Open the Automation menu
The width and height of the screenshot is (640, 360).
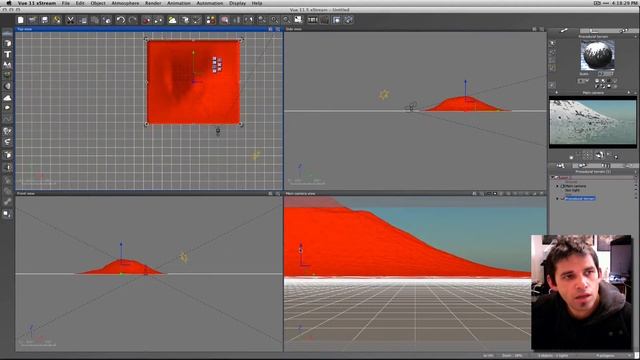[x=210, y=3]
